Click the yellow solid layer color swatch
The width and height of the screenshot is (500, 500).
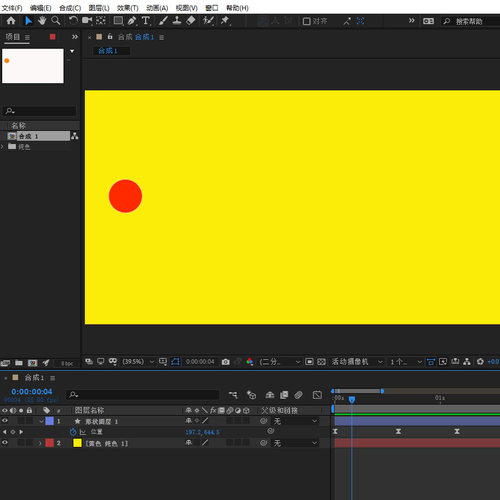[x=77, y=443]
